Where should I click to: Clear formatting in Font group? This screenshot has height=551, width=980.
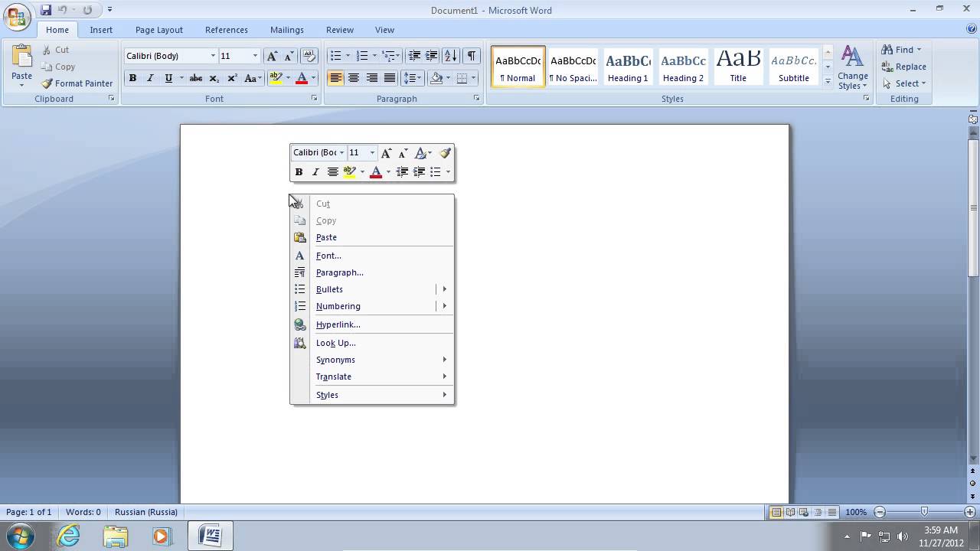click(309, 56)
